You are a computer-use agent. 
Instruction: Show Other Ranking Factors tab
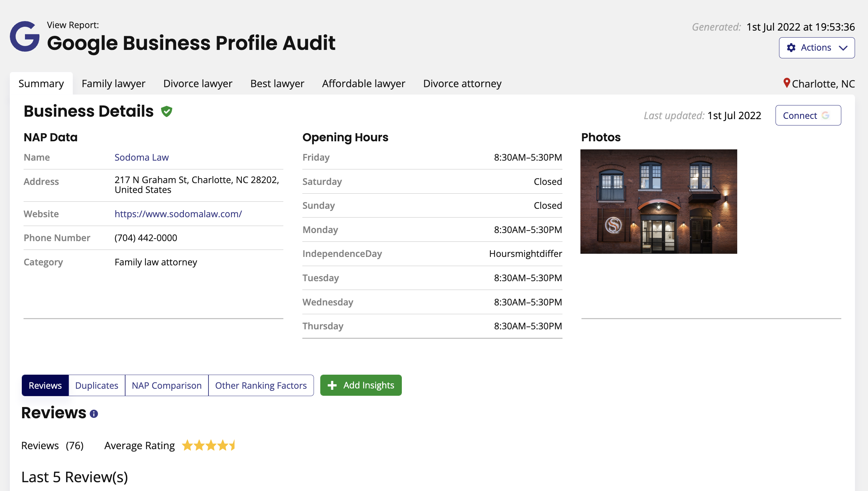point(261,386)
